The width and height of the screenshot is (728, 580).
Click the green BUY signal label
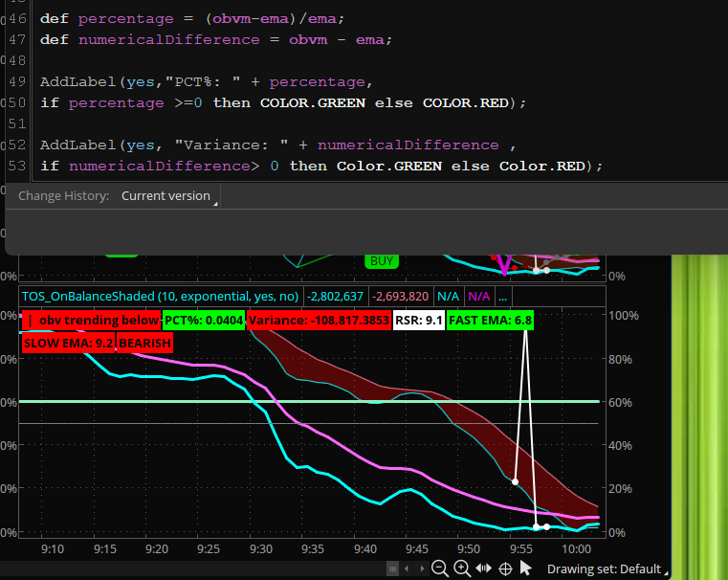coord(382,260)
